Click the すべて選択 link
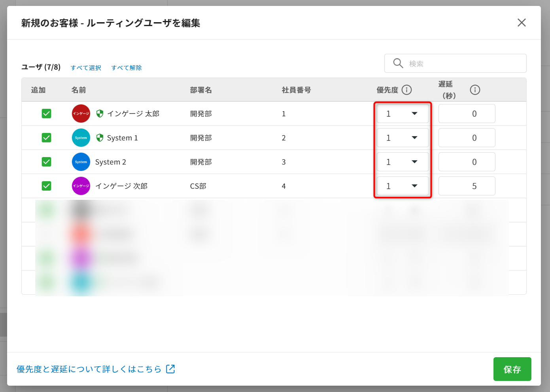 click(86, 68)
